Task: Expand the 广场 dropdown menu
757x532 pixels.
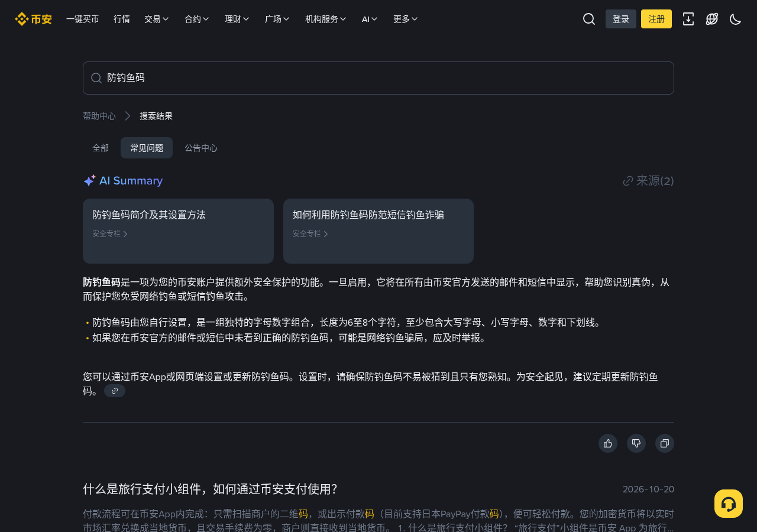Action: coord(277,19)
